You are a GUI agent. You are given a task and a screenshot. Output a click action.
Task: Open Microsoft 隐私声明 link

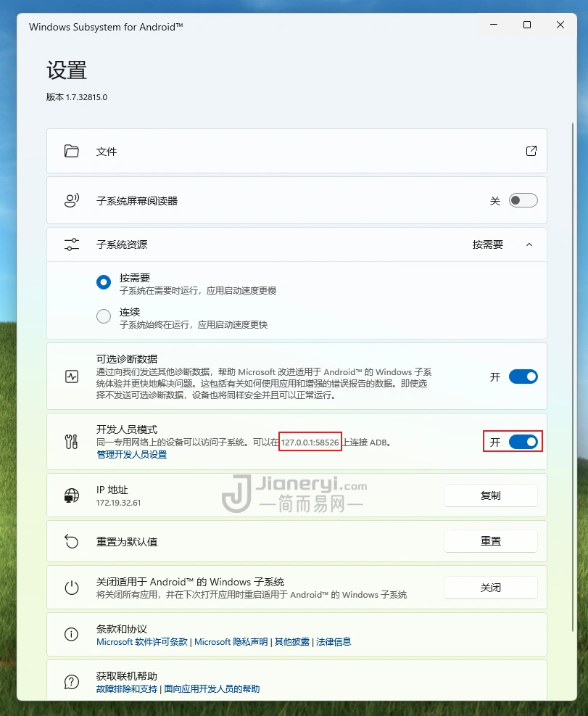point(231,641)
